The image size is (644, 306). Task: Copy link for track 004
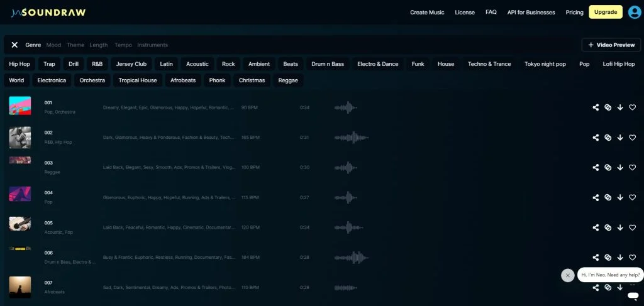click(x=608, y=197)
